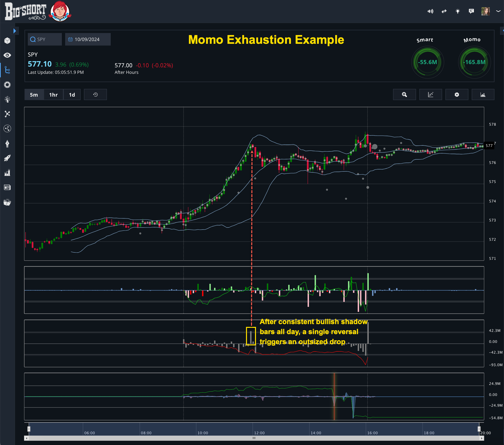Click the open book sidebar icon
Viewport: 504px width, 445px height.
click(x=7, y=202)
